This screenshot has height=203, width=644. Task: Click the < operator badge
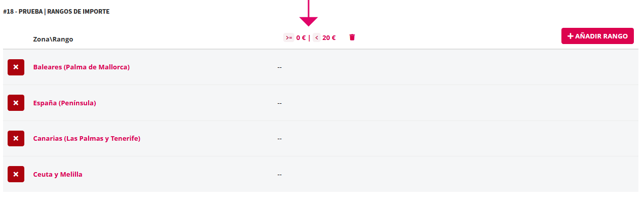317,37
